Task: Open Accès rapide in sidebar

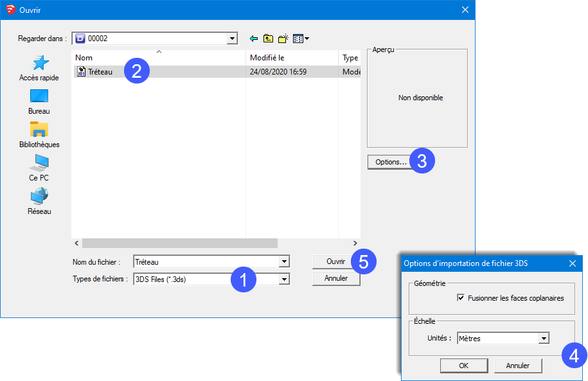Action: (39, 67)
